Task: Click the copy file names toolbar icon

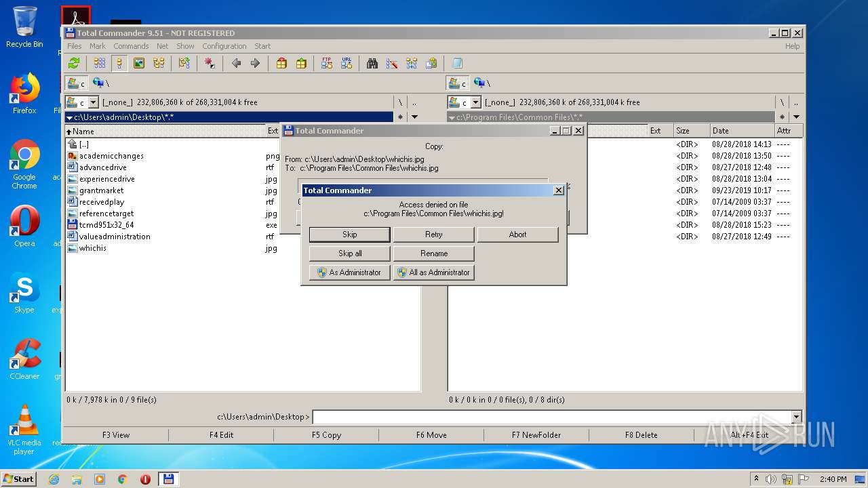Action: [431, 63]
